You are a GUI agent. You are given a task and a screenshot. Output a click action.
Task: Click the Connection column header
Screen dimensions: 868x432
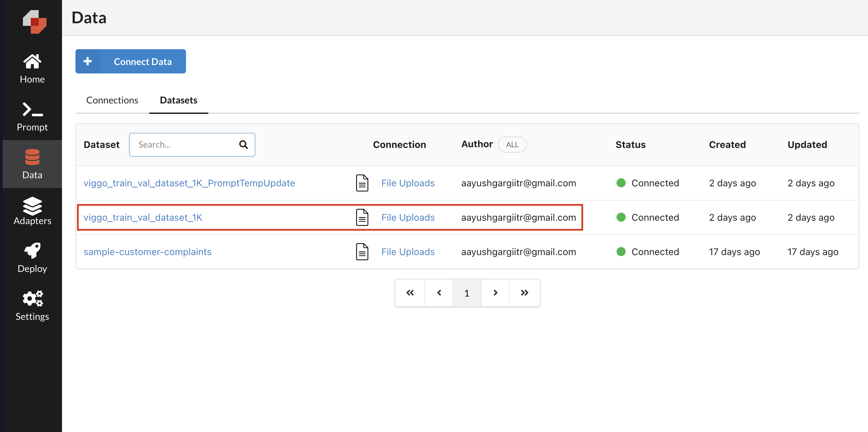pos(400,145)
